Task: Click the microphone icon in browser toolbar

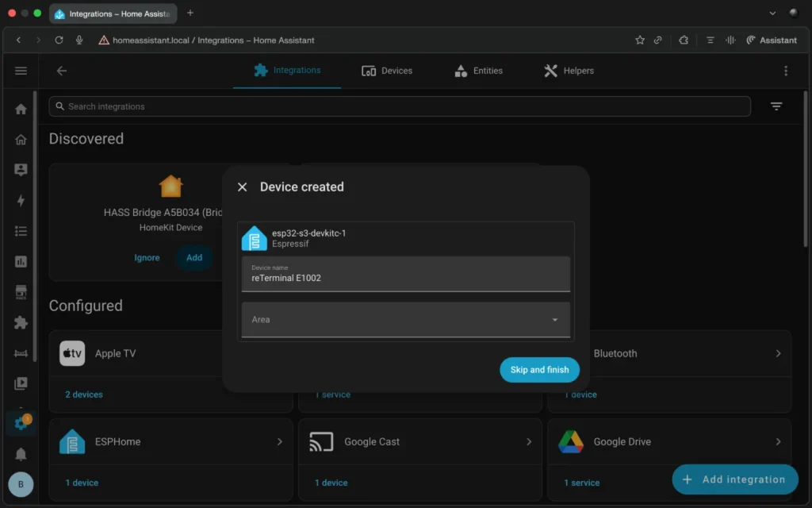Action: pos(79,40)
